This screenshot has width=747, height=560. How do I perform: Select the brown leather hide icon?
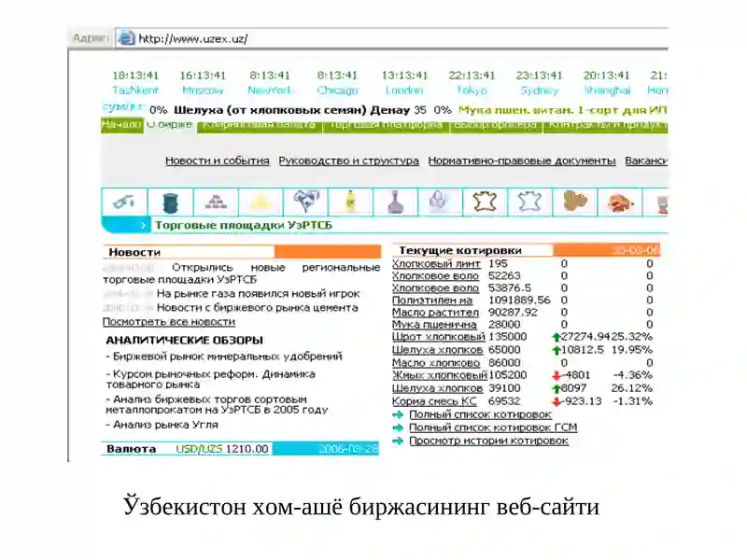tap(485, 202)
